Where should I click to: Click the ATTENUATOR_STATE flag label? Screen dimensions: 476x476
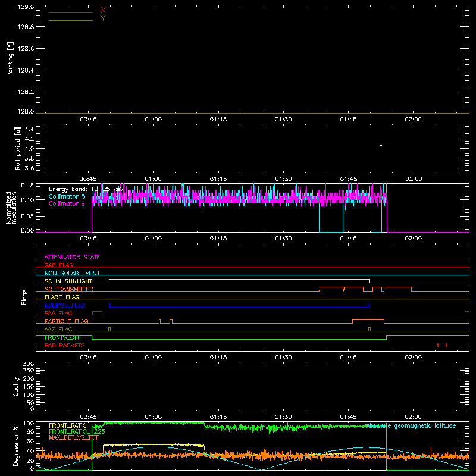72,257
